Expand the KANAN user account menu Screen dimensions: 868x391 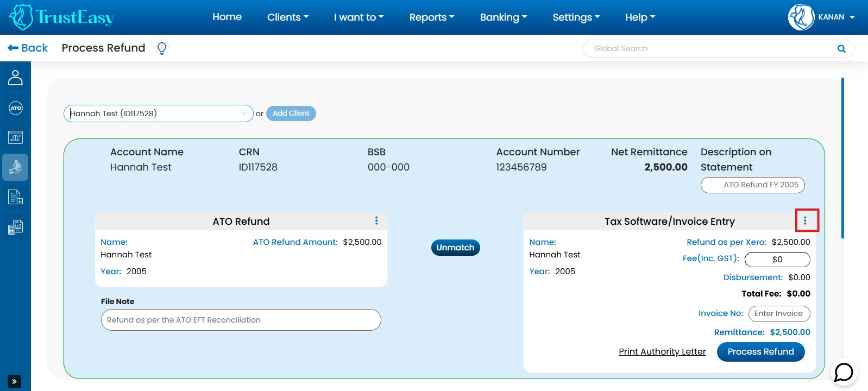click(x=822, y=17)
